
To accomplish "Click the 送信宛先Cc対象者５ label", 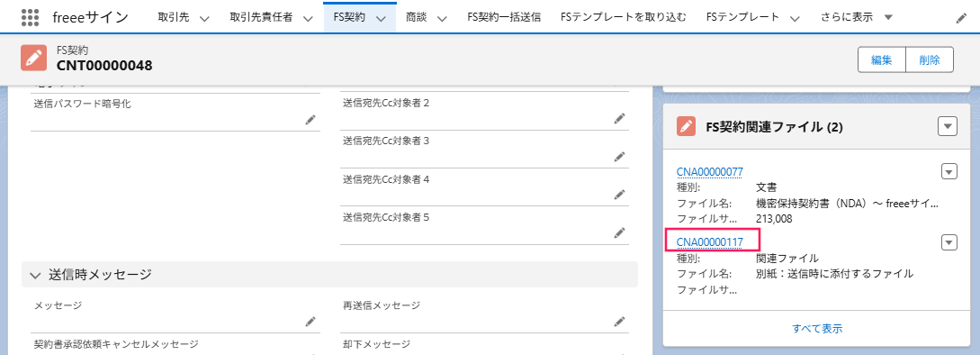I will coord(386,217).
